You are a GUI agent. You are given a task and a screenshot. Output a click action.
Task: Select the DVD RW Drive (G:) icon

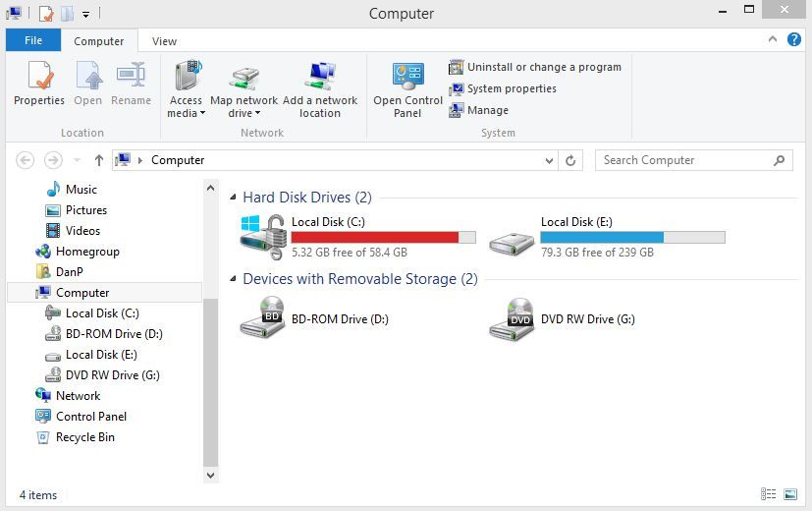click(x=512, y=318)
